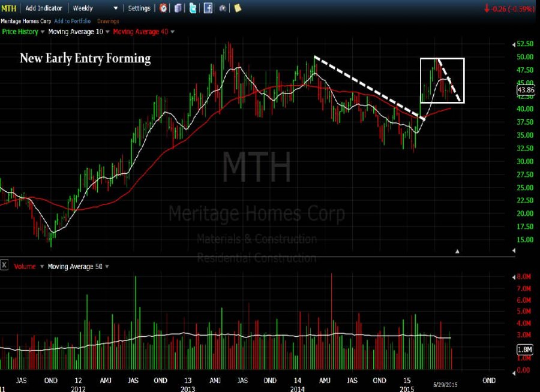
Task: Click the 30.00 price axis label
Action: [525, 161]
